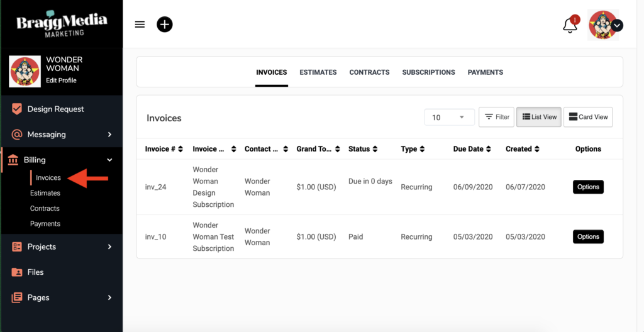Click the Projects sidebar icon
This screenshot has height=332, width=644.
[17, 247]
